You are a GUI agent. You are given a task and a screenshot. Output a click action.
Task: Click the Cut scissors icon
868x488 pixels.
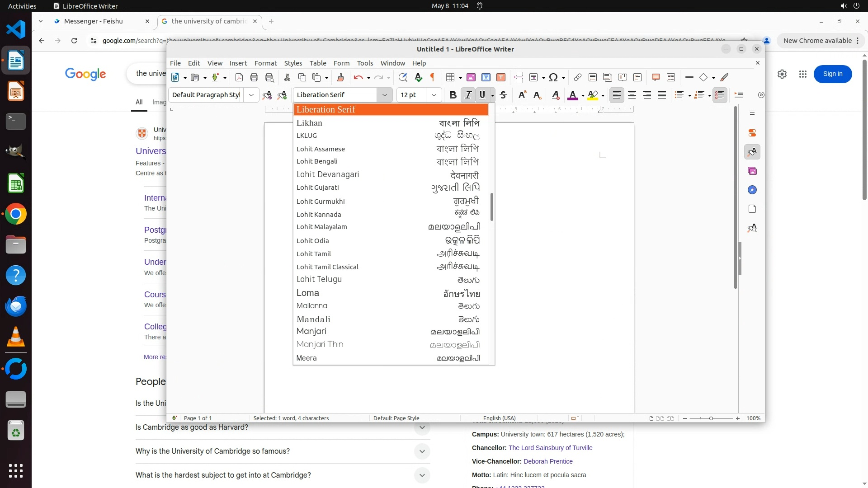point(287,77)
